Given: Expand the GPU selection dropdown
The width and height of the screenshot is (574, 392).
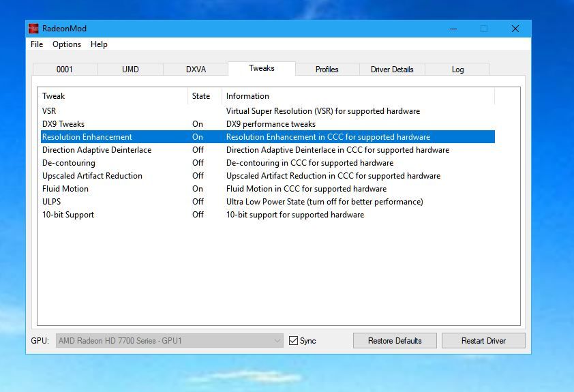Looking at the screenshot, I should click(x=170, y=341).
